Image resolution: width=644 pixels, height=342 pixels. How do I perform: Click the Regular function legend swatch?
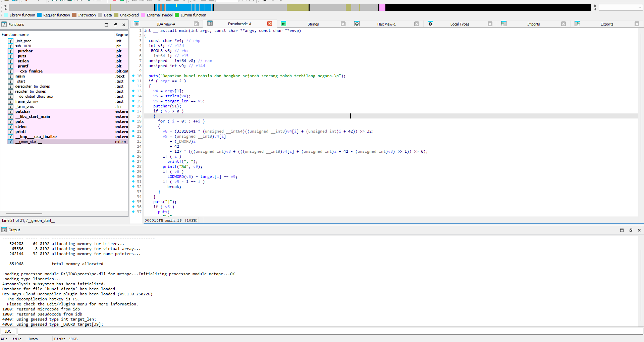[x=40, y=15]
